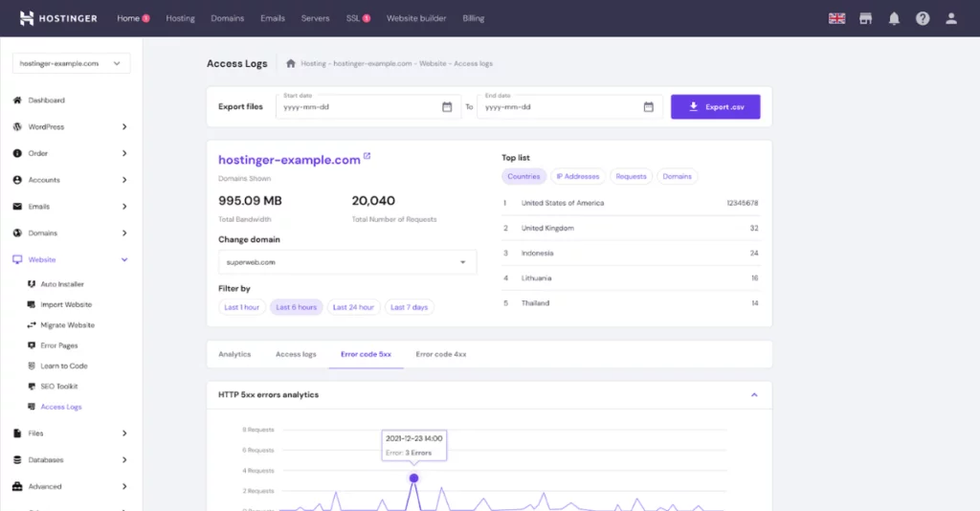The image size is (980, 511).
Task: Open the help question mark icon
Action: point(923,19)
